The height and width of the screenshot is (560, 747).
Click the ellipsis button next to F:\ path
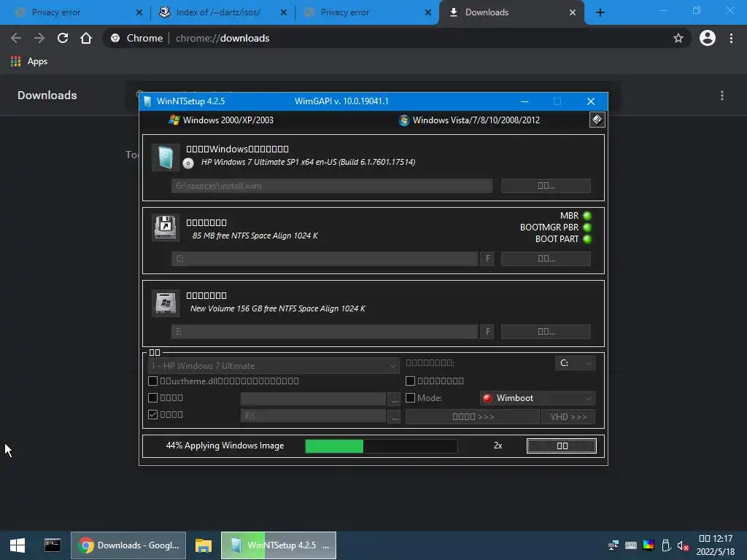[395, 416]
